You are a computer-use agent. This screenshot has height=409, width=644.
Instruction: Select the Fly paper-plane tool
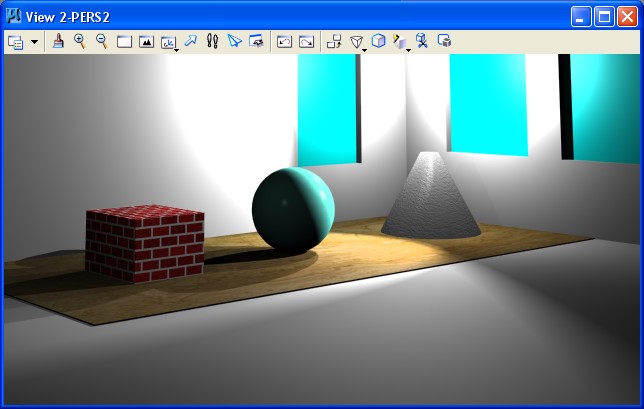[235, 41]
